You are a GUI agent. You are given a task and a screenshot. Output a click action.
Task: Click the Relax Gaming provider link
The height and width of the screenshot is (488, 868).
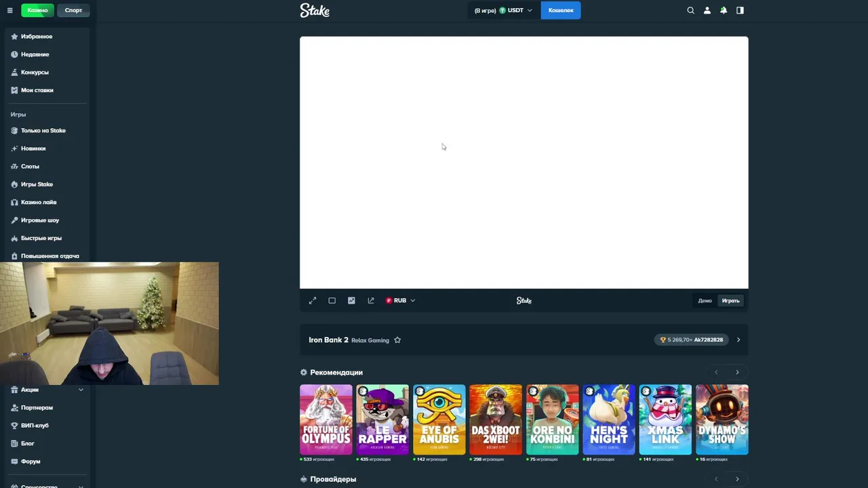(x=370, y=340)
